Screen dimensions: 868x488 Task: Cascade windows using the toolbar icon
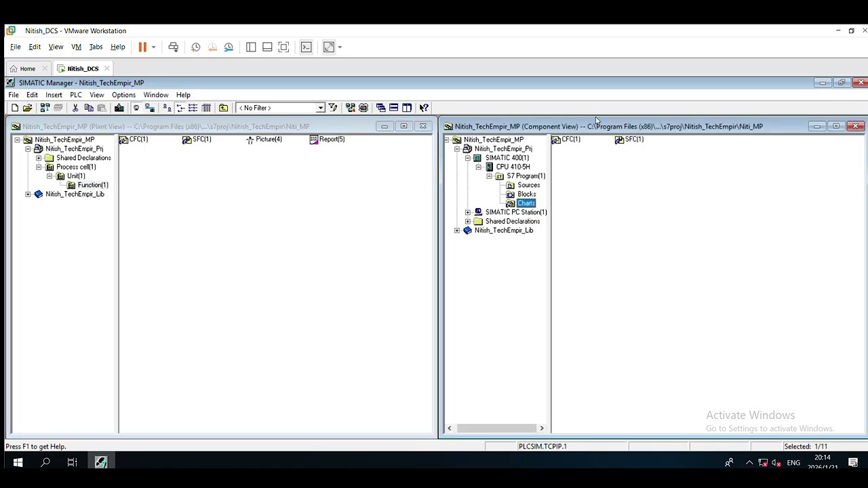pos(380,108)
